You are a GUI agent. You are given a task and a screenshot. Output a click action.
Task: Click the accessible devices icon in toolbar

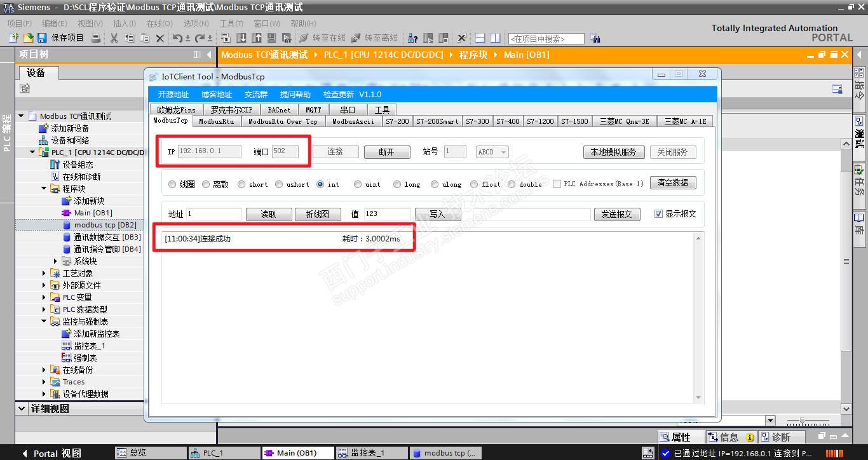(414, 38)
